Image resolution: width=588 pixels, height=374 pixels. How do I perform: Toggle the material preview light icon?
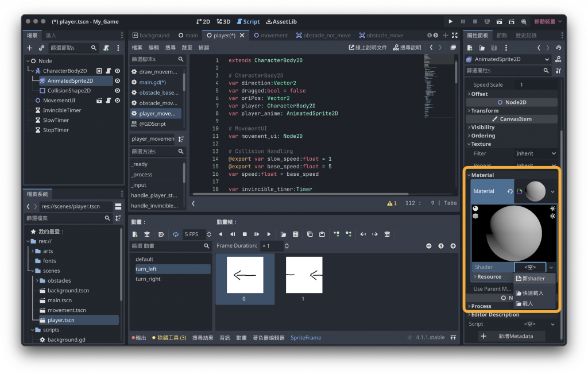(x=552, y=209)
